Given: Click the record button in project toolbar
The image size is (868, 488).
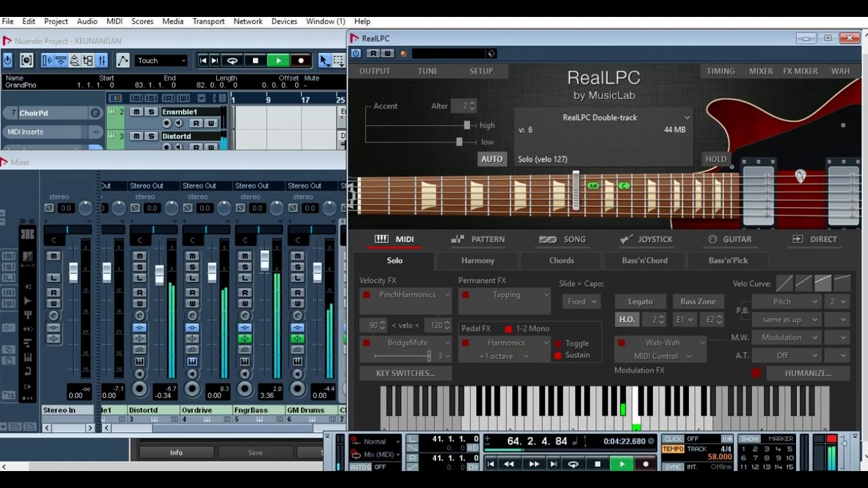Looking at the screenshot, I should [301, 61].
